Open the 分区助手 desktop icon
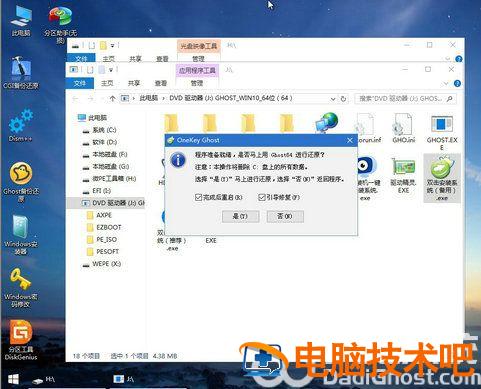Image resolution: width=481 pixels, height=389 pixels. 60,24
